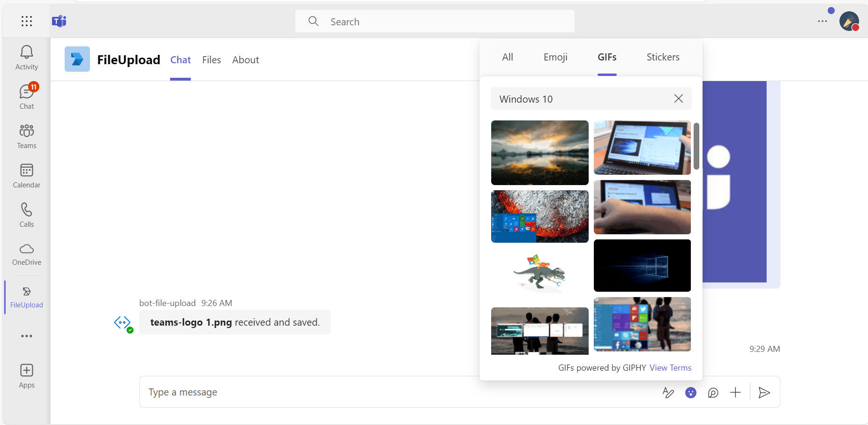Click the 9:29 AM timestamp

coord(764,349)
